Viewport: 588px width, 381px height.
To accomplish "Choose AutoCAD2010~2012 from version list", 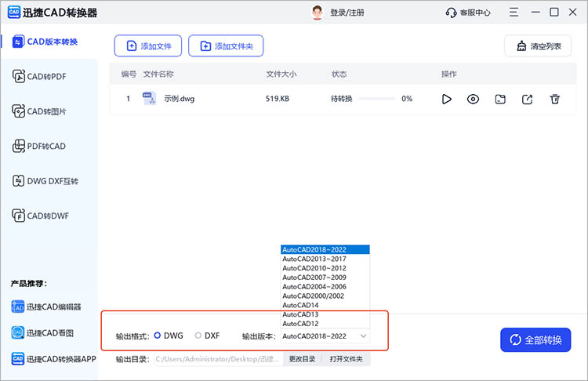I will pyautogui.click(x=325, y=268).
